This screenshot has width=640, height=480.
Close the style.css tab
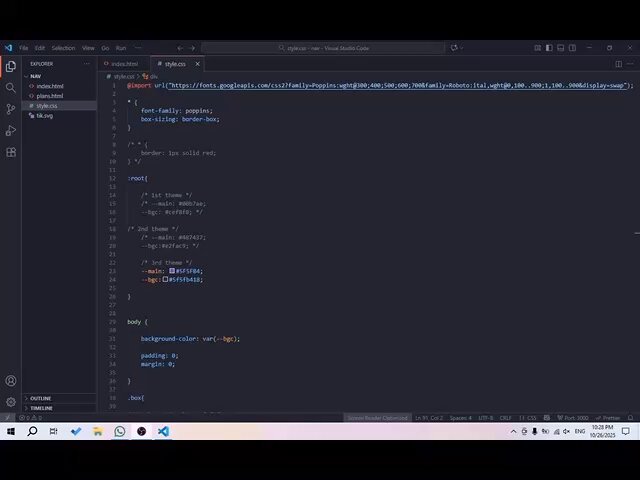tap(198, 64)
